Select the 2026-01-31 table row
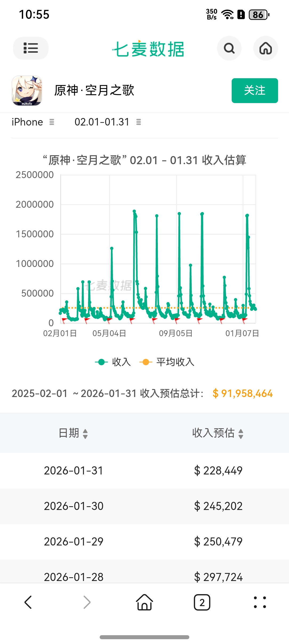This screenshot has height=644, width=289. (x=144, y=470)
